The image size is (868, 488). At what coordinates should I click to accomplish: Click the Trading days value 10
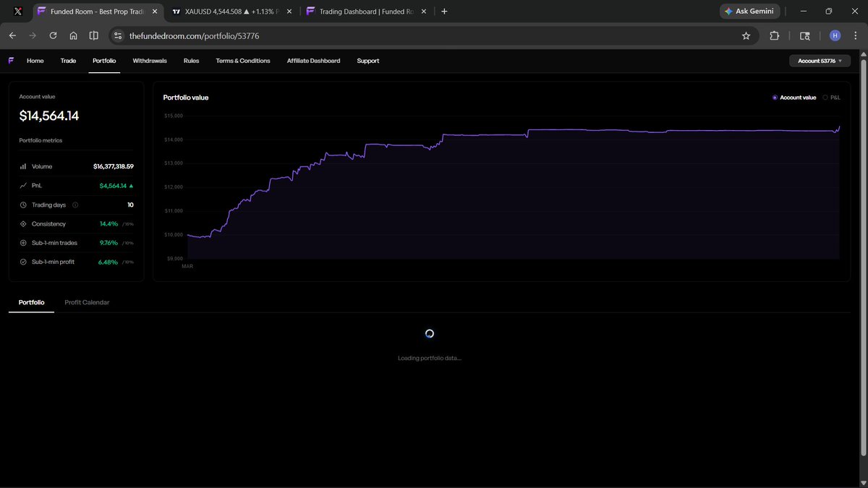point(131,205)
